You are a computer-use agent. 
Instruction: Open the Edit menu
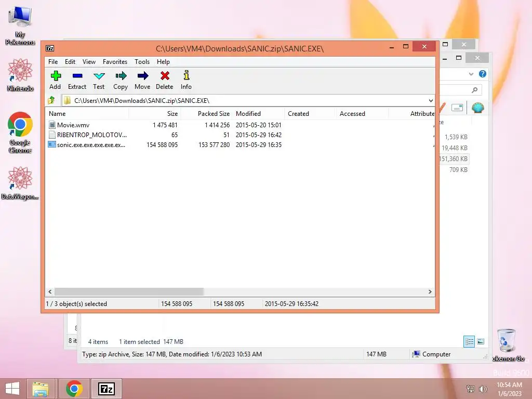point(70,62)
